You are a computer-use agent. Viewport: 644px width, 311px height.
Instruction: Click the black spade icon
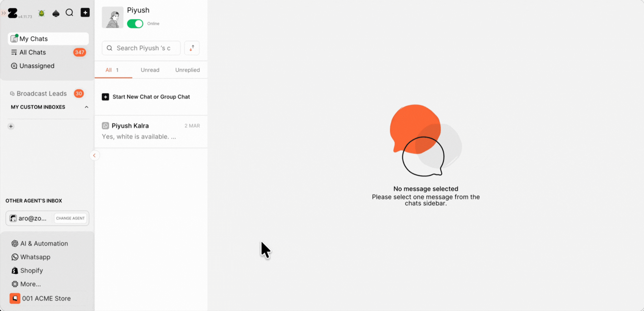tap(56, 13)
